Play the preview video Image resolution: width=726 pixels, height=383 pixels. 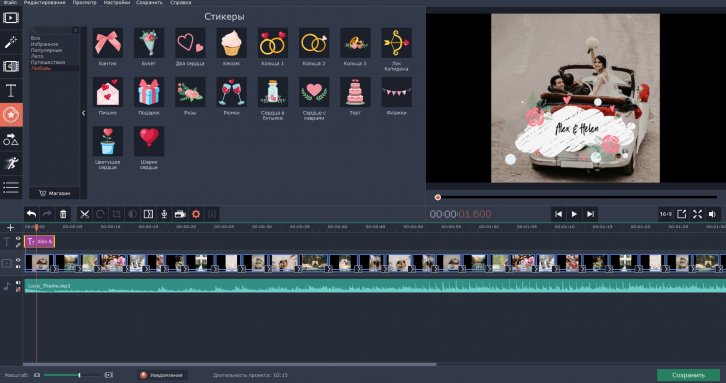(574, 214)
